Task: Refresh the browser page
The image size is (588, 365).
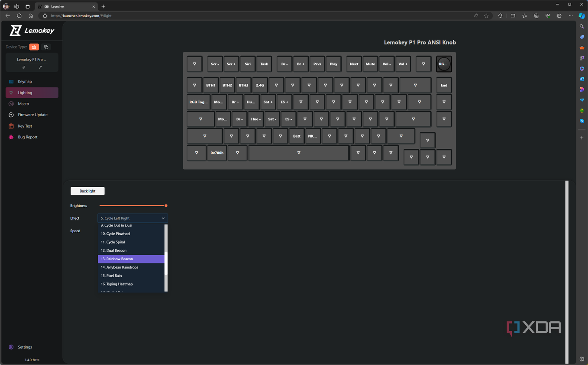Action: click(x=19, y=16)
